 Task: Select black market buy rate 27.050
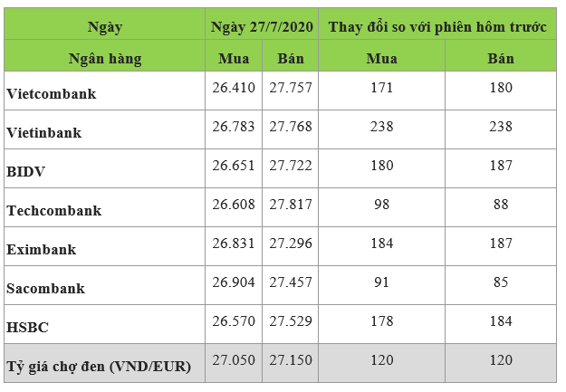(234, 360)
